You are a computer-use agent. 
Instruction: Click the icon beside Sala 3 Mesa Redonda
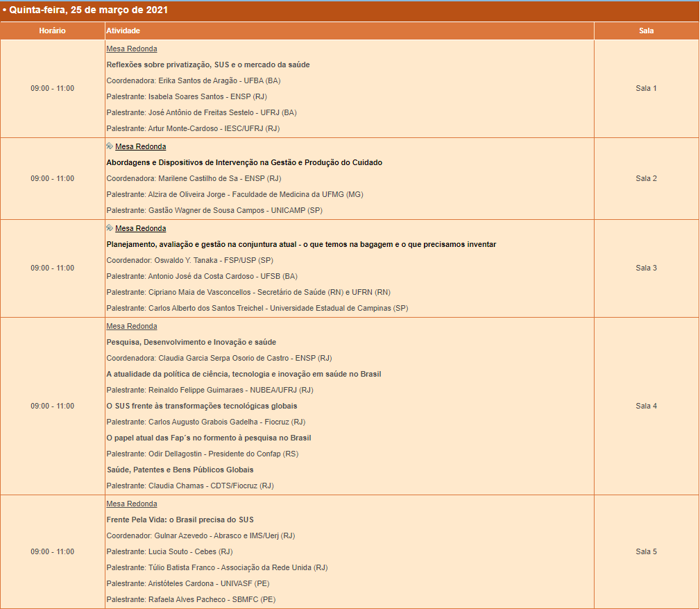click(x=110, y=228)
